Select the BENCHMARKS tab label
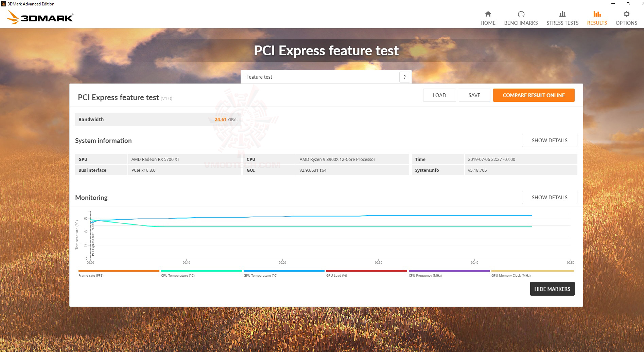The height and width of the screenshot is (352, 644). click(x=521, y=23)
